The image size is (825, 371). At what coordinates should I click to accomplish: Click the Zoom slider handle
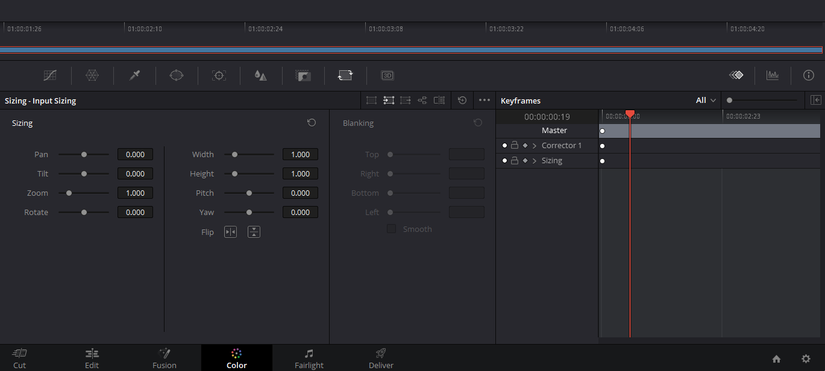[x=68, y=193]
